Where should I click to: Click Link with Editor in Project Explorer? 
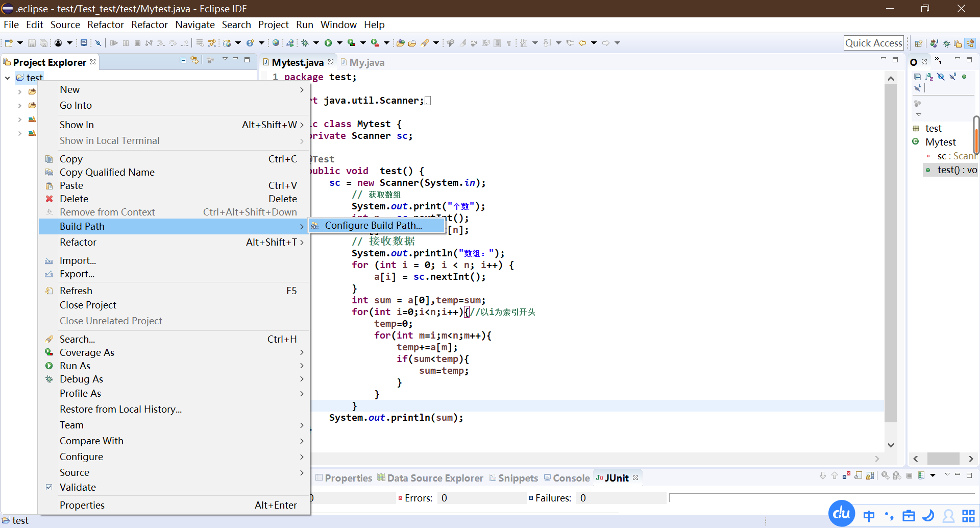pyautogui.click(x=194, y=60)
